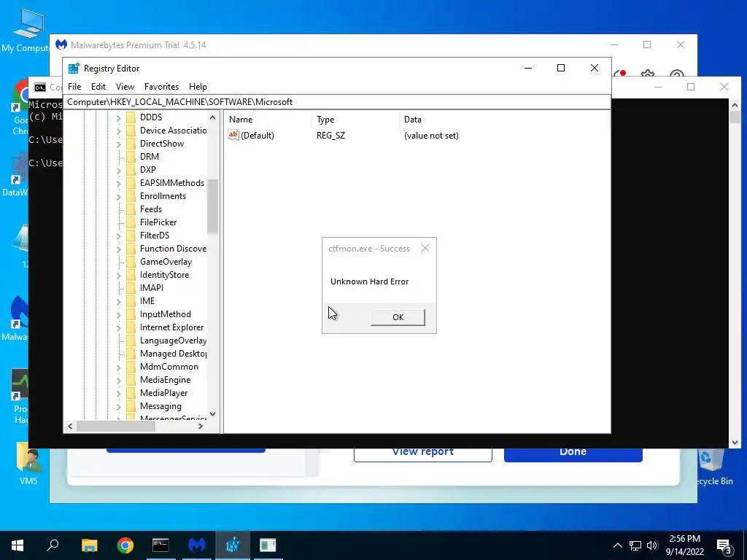Sort values by Type column header
747x560 pixels.
[356, 120]
